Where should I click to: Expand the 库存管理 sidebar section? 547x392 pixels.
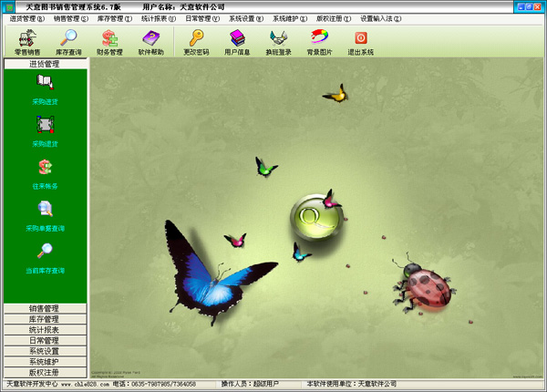click(45, 319)
